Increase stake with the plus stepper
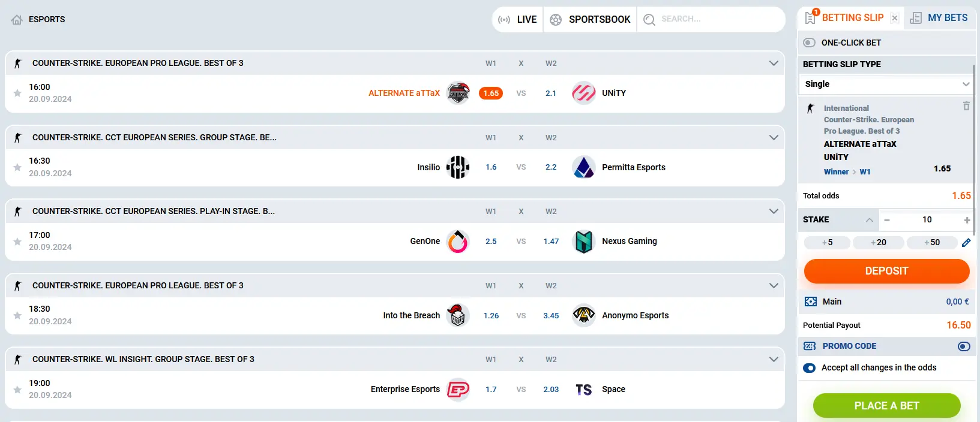 967,220
